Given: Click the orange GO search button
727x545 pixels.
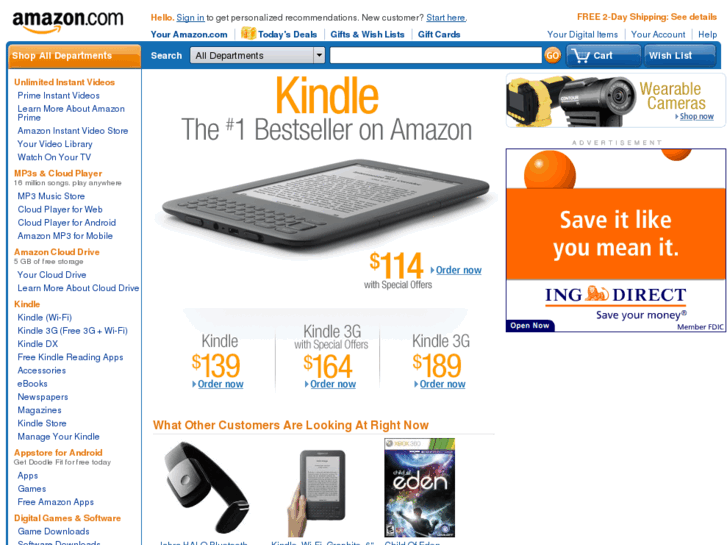Looking at the screenshot, I should click(552, 56).
